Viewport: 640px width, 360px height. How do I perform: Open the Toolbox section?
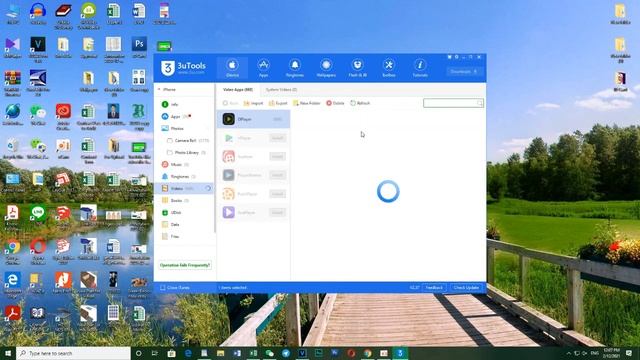click(389, 68)
